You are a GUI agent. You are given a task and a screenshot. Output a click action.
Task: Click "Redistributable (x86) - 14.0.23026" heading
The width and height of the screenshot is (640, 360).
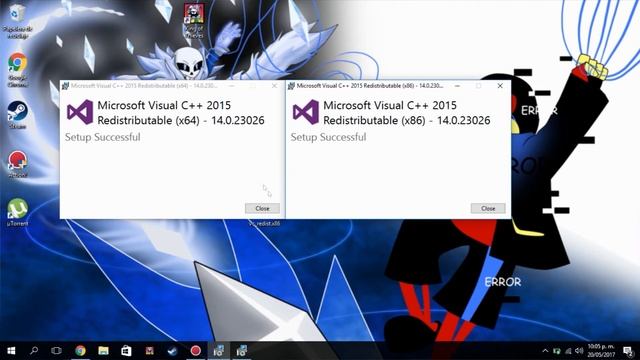pyautogui.click(x=407, y=120)
